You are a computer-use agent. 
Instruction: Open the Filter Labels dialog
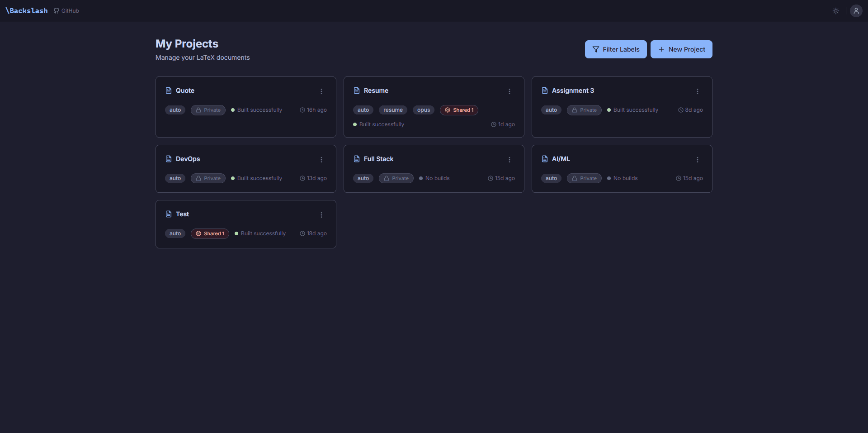[615, 49]
